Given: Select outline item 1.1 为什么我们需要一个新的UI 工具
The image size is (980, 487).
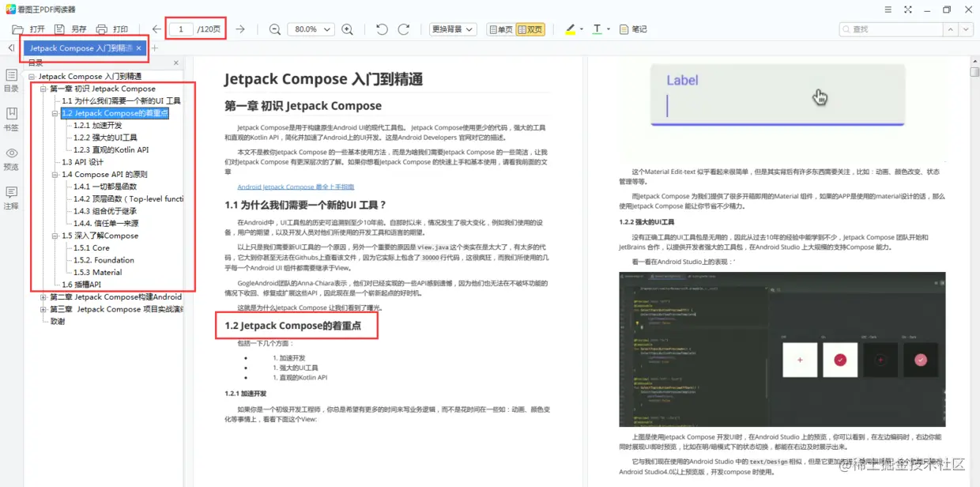Looking at the screenshot, I should [x=121, y=101].
